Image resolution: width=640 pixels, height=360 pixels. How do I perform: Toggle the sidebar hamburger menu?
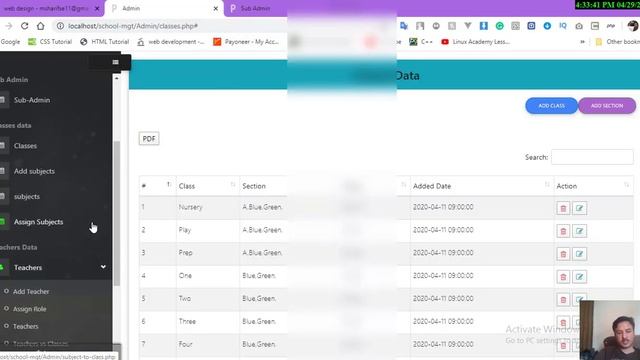tap(115, 62)
